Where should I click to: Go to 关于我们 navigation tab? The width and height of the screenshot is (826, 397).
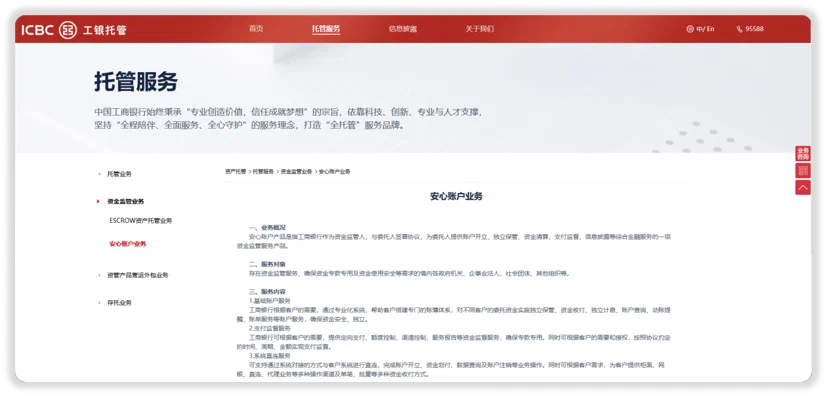pos(479,29)
